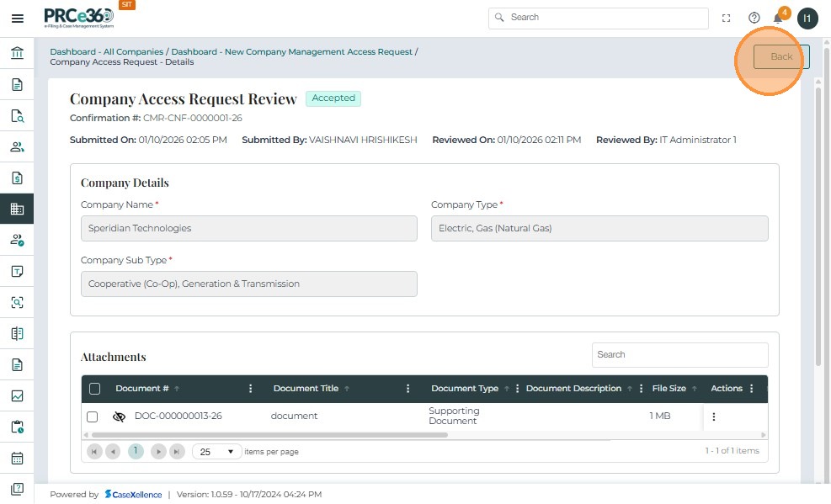Open Document # column options menu
The height and width of the screenshot is (504, 831).
[250, 389]
